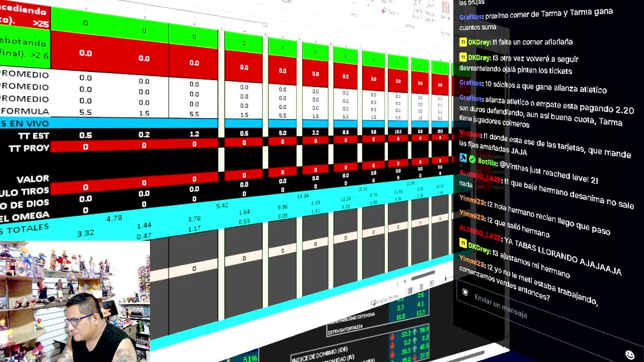Click the yellow badge next to 'ajustamos mi hermano'
This screenshot has width=644, height=362.
pos(463,243)
